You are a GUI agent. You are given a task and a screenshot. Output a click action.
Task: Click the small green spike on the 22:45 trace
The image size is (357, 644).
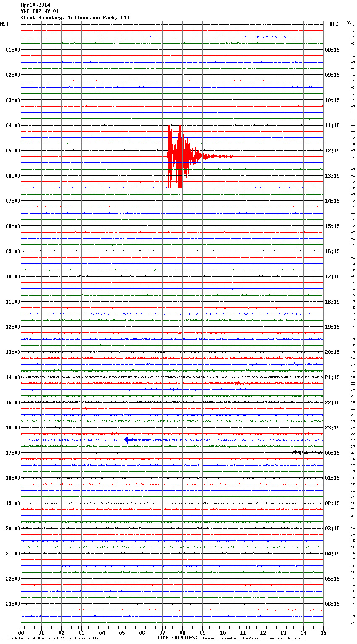pyautogui.click(x=110, y=597)
